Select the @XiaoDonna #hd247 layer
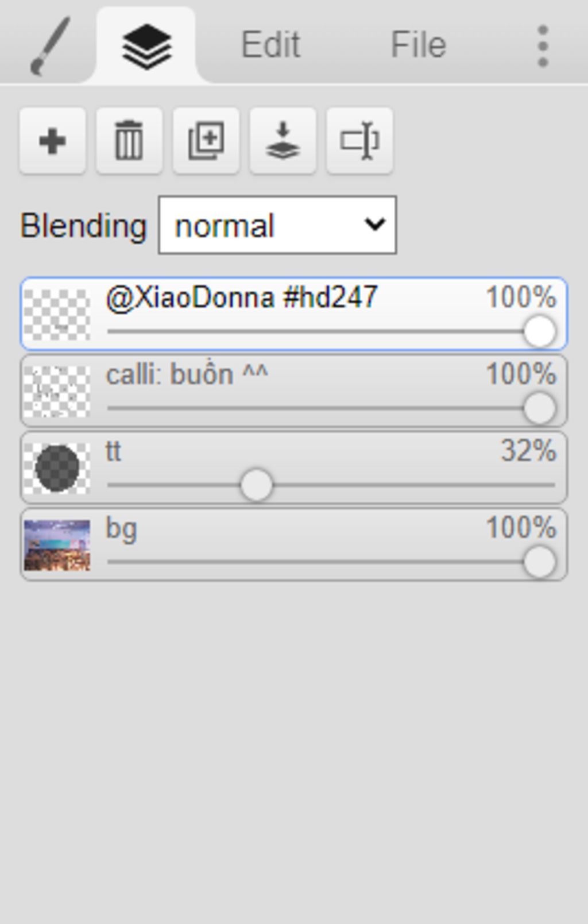The image size is (588, 924). (294, 314)
